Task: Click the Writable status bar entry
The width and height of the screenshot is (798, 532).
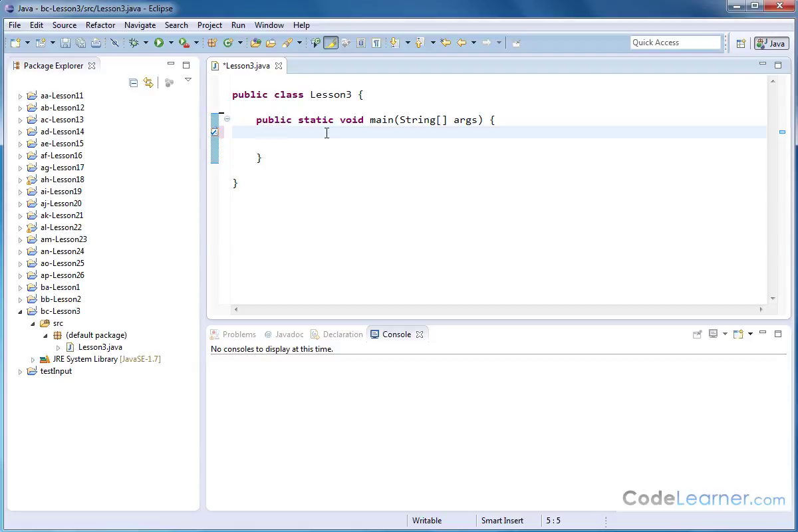Action: (426, 521)
